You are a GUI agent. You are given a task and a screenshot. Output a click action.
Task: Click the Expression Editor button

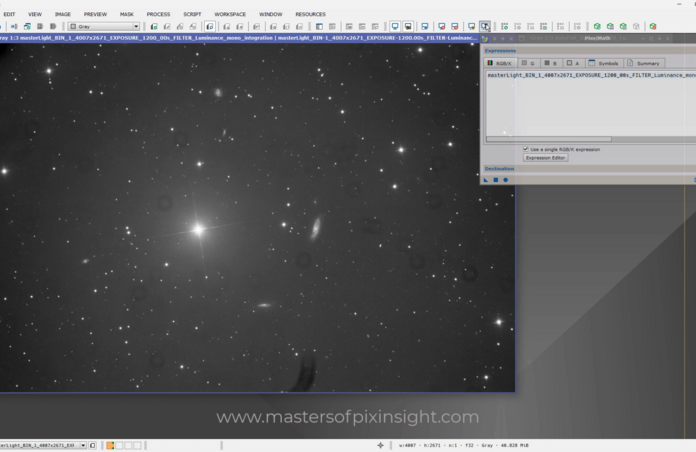point(545,158)
